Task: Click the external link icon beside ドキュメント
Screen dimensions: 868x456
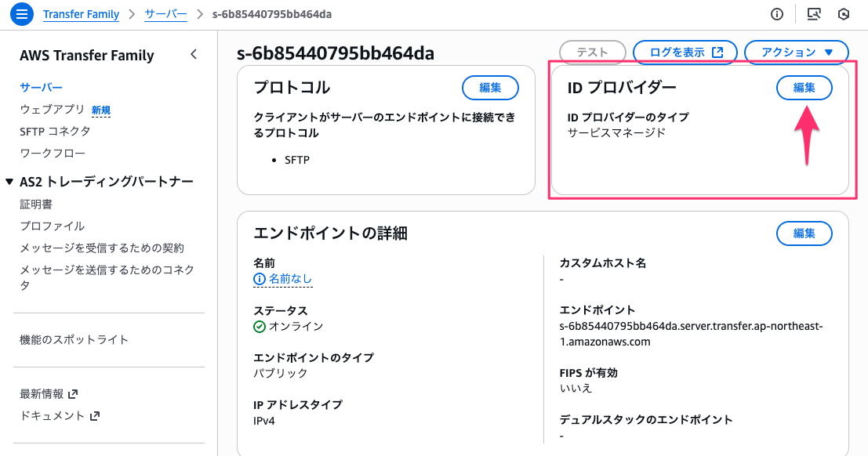Action: pyautogui.click(x=95, y=416)
